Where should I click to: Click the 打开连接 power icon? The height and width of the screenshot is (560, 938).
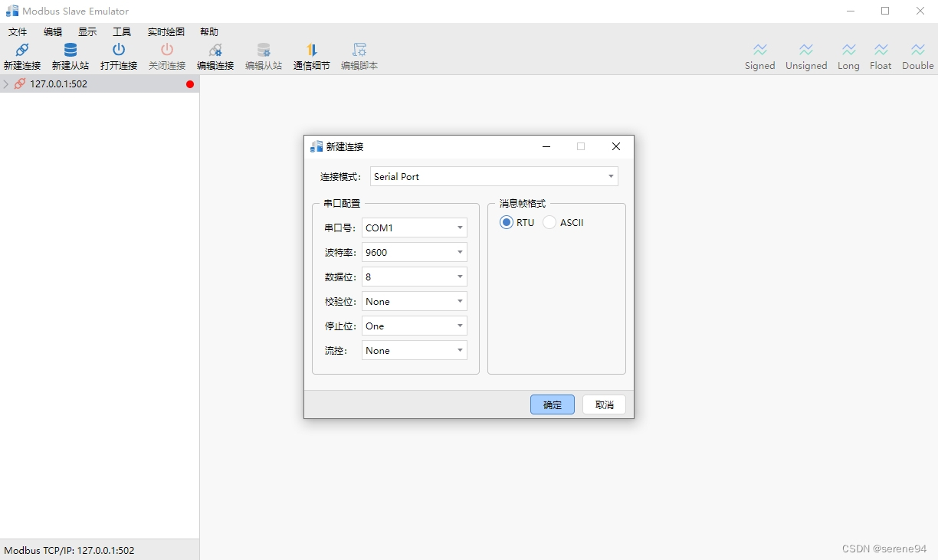point(119,51)
